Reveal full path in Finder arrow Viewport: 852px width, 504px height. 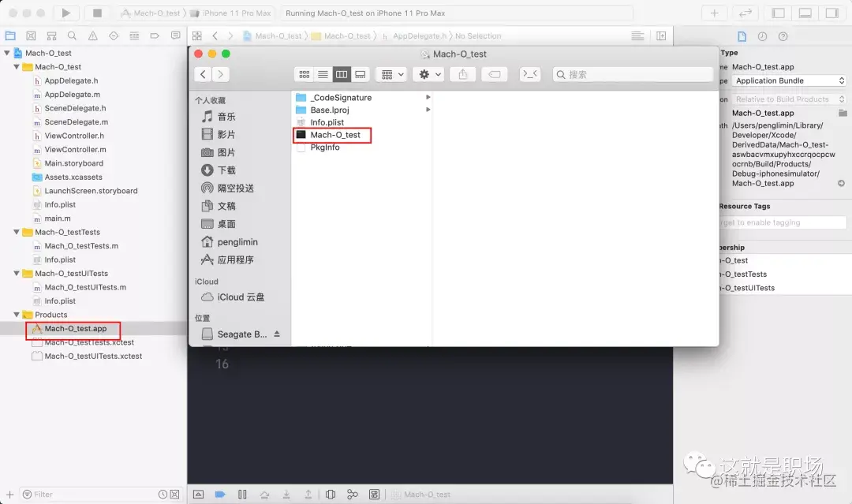tap(841, 184)
